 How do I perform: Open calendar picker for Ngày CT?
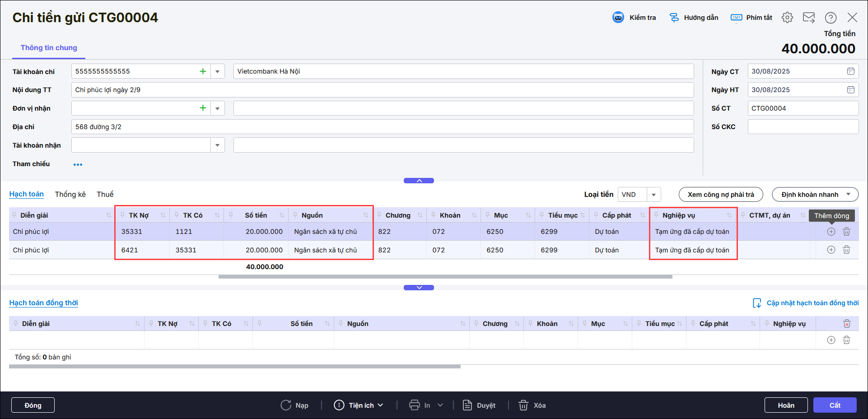point(850,71)
